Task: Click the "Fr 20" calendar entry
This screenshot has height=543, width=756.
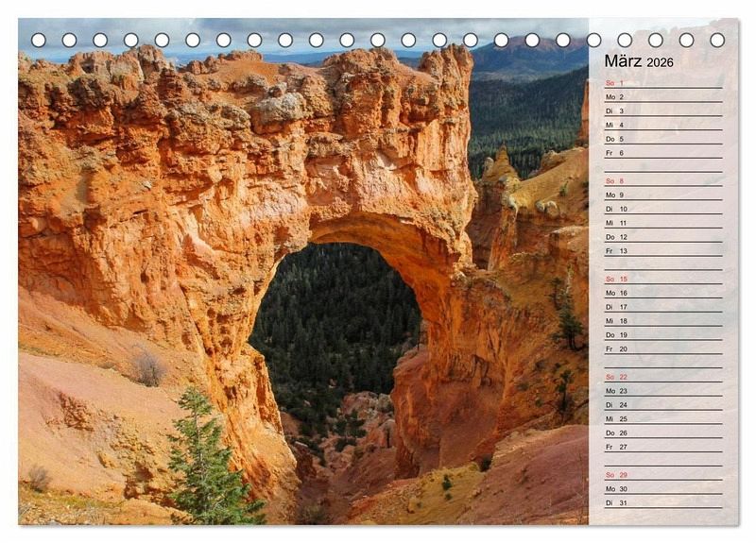Action: point(663,348)
